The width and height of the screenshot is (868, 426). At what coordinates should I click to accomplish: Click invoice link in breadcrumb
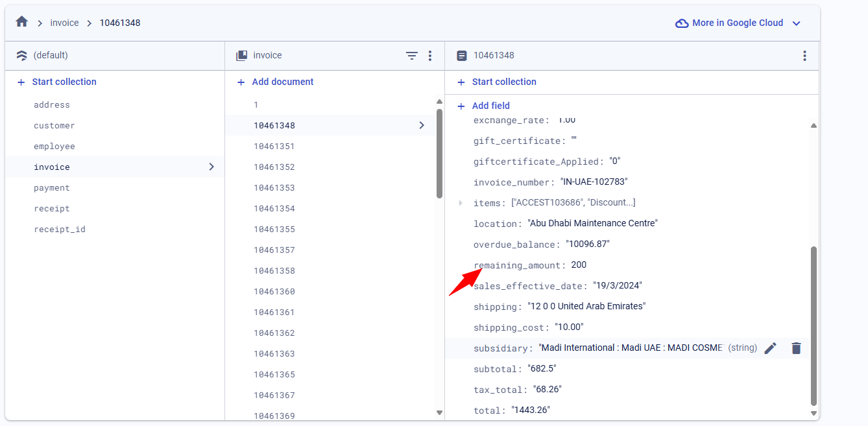click(x=64, y=23)
